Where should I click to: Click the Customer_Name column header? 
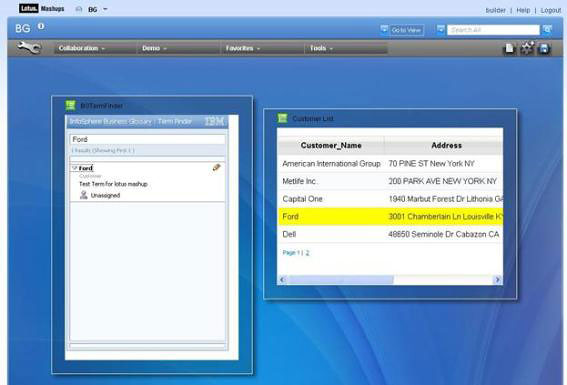[x=331, y=145]
